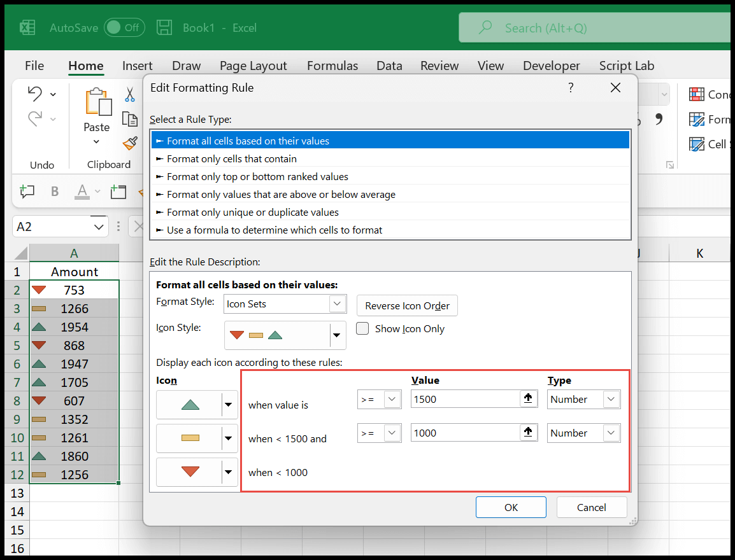Enable the Show Icon Only checkbox
The width and height of the screenshot is (735, 560).
[x=362, y=329]
